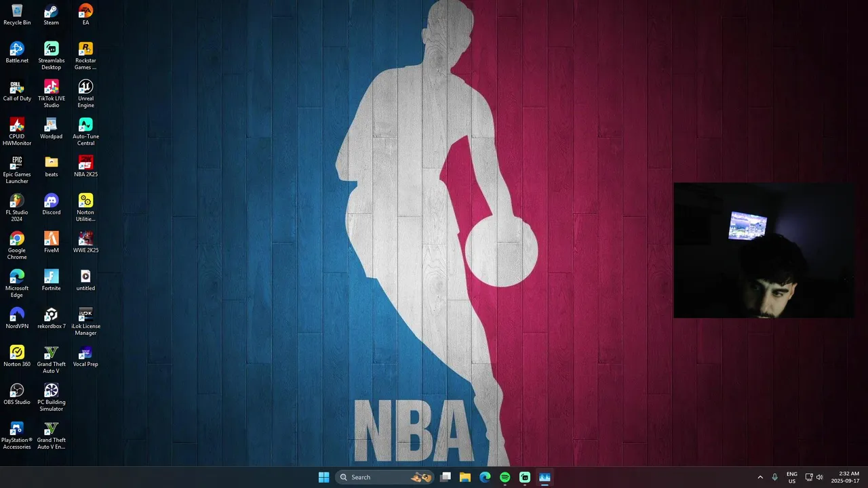The image size is (868, 488).
Task: Select the Grand Theft Auto V icon
Action: 51,359
